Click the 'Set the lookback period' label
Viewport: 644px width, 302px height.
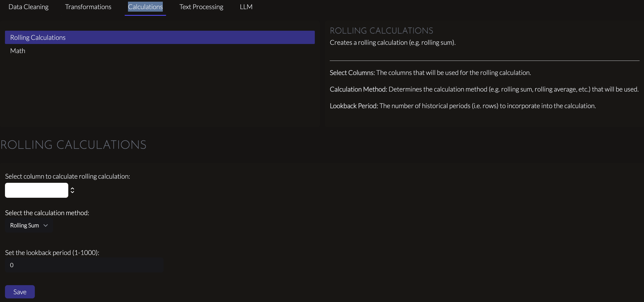(52, 252)
